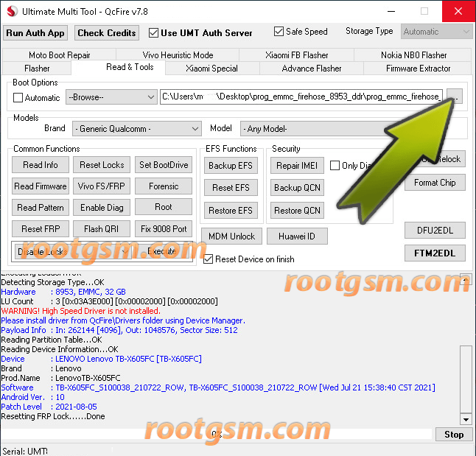Screen dimensions: 476x456
Task: Open the Forensic function
Action: pos(164,186)
